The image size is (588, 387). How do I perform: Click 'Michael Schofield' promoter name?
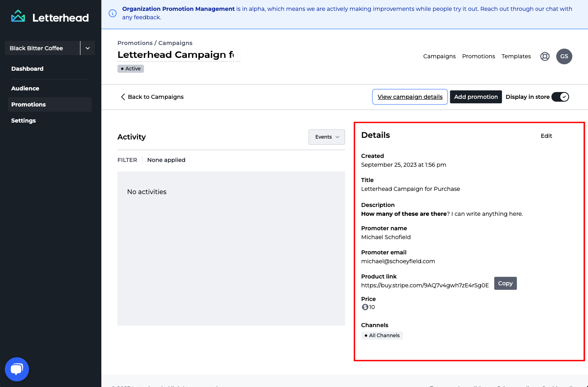pos(386,237)
